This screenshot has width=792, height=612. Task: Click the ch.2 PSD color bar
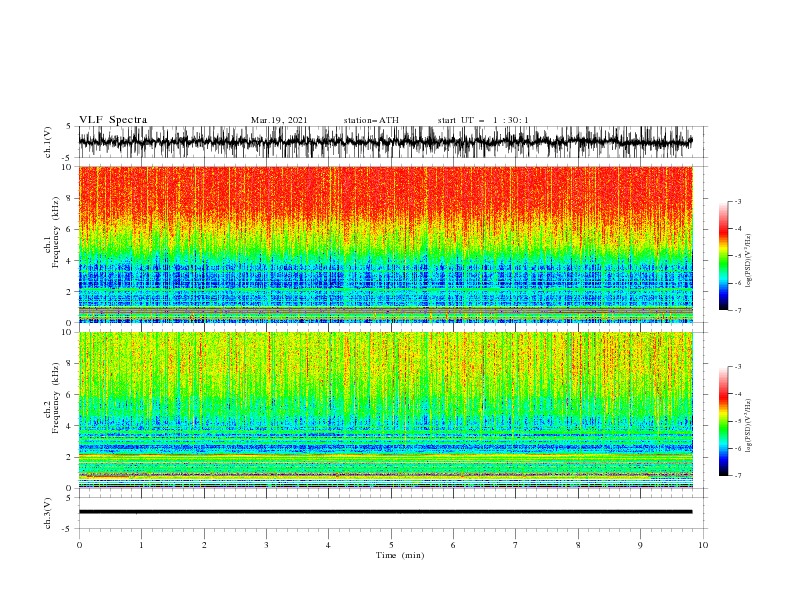(x=723, y=421)
